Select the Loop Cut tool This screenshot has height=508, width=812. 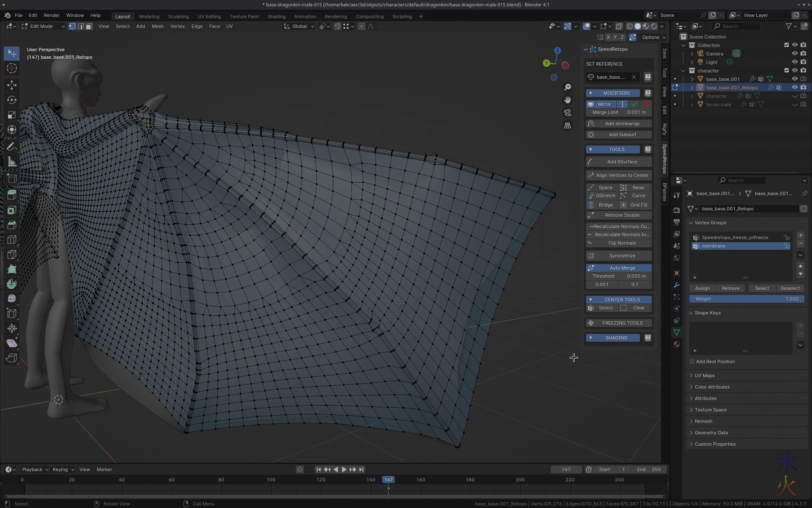click(12, 240)
